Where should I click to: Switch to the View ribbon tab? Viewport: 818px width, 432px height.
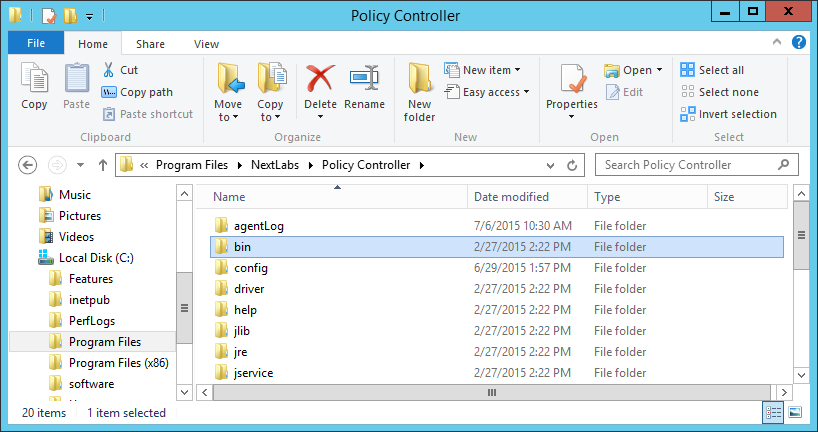pyautogui.click(x=206, y=44)
